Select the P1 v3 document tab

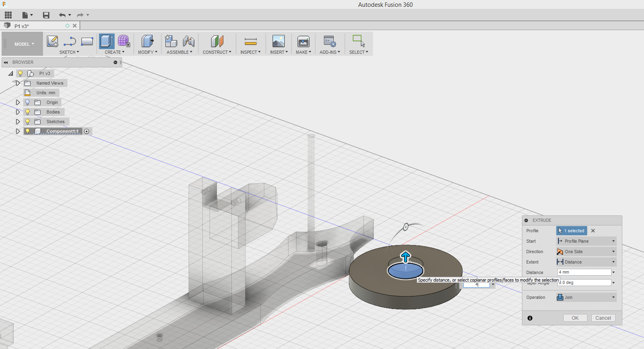(40, 26)
